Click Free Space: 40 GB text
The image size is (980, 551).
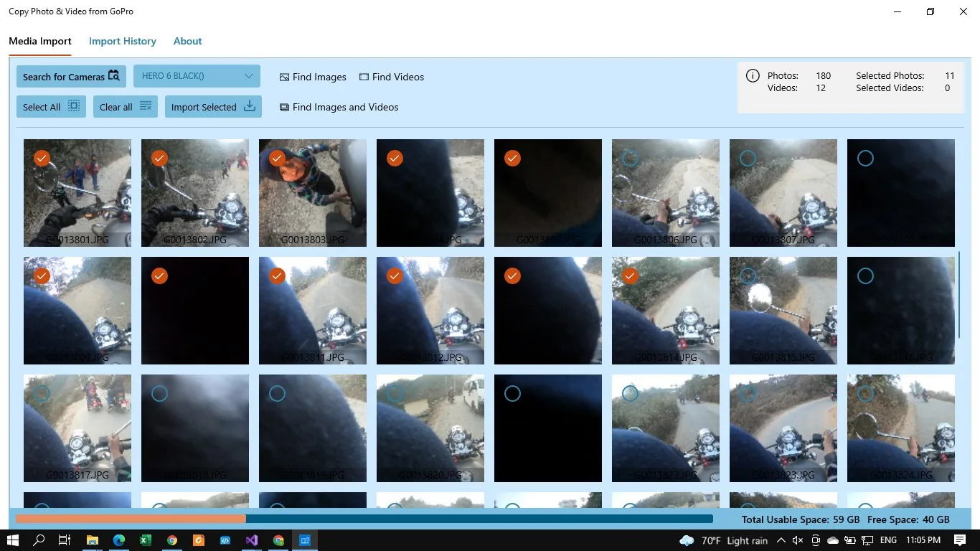[x=908, y=519]
